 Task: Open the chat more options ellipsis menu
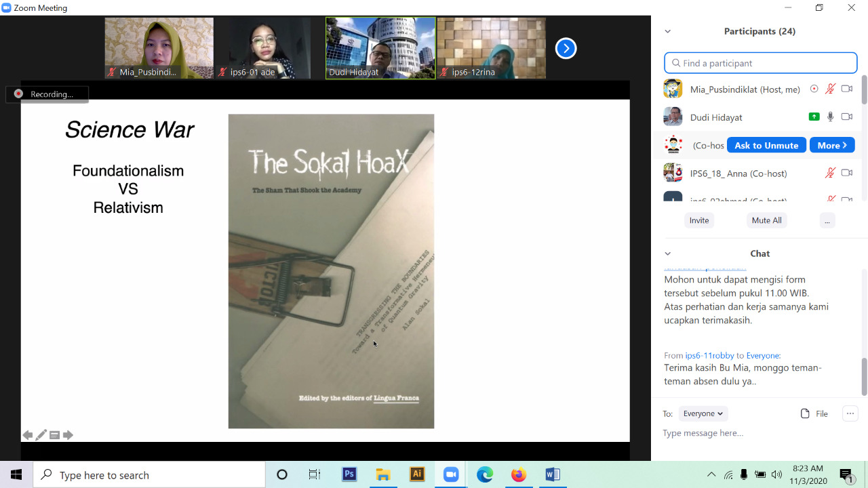850,413
